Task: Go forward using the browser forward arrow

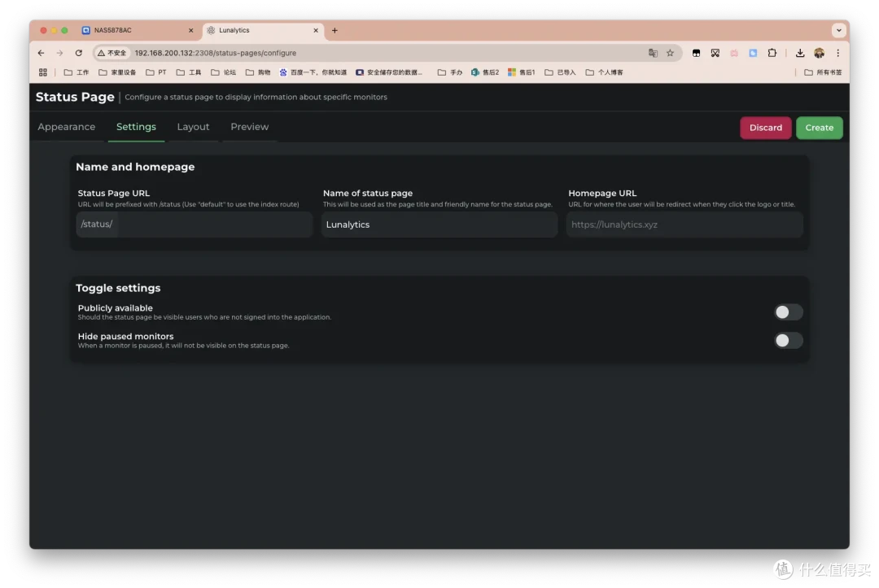Action: coord(59,53)
